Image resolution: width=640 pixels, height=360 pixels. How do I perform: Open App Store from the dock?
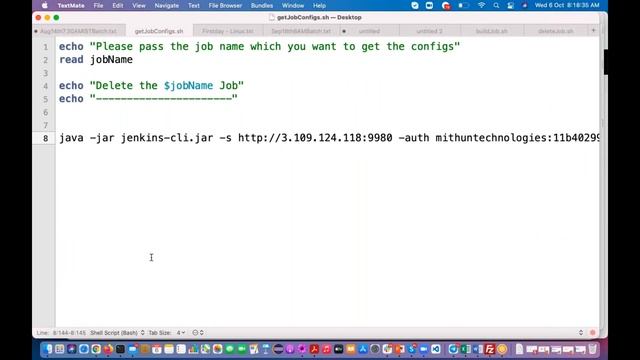pyautogui.click(x=363, y=349)
